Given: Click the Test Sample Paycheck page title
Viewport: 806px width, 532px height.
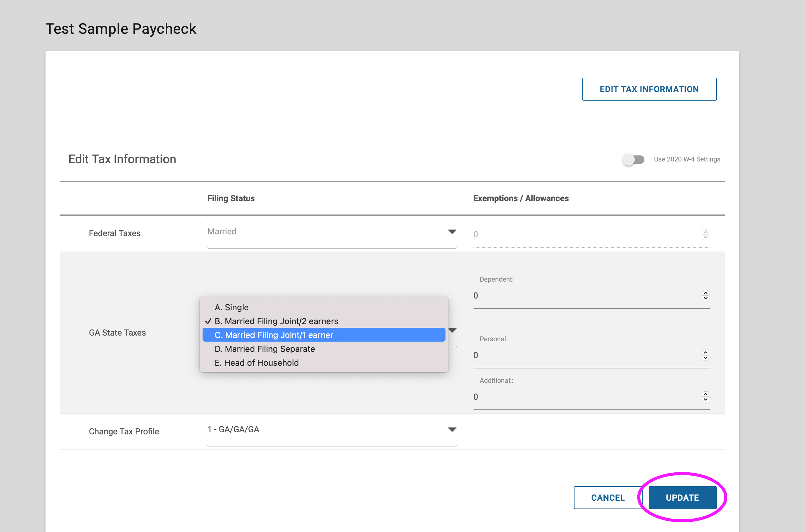Looking at the screenshot, I should pyautogui.click(x=121, y=29).
